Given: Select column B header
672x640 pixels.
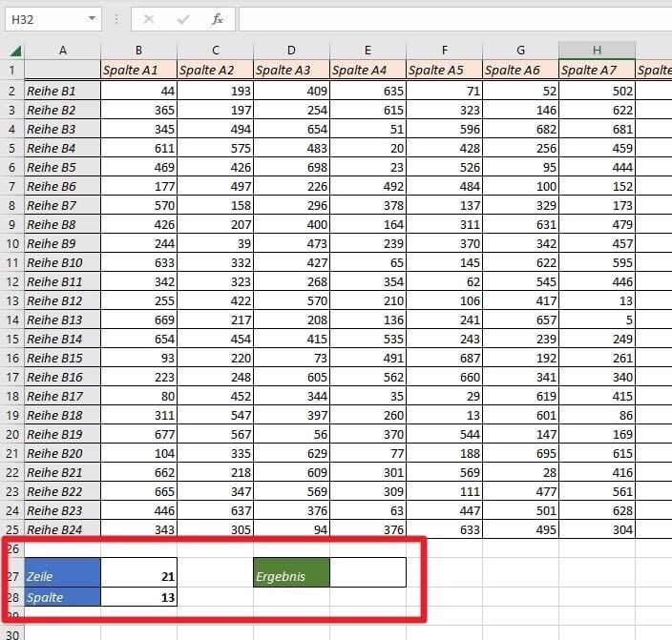Looking at the screenshot, I should click(138, 51).
